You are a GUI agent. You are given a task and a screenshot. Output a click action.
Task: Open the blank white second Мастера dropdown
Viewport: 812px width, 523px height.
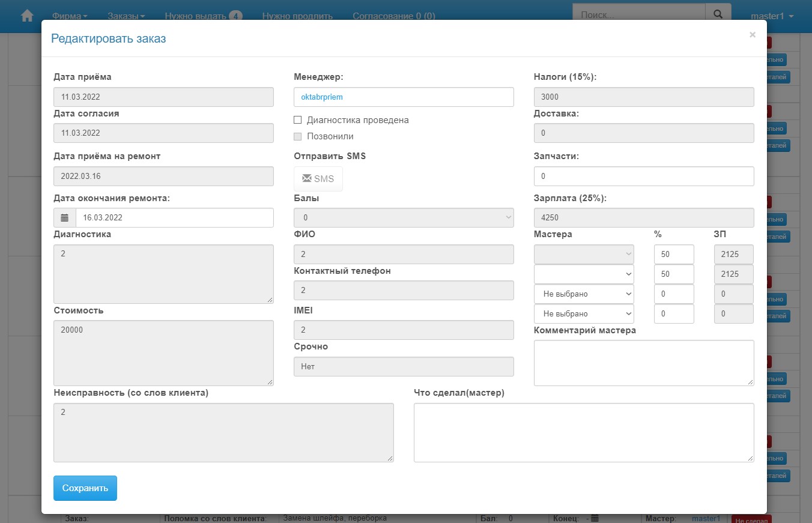click(584, 274)
